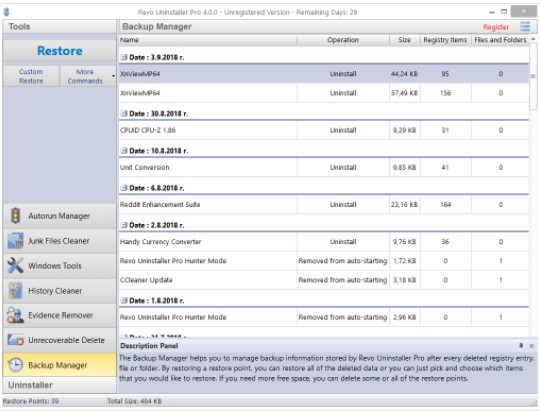Open the Windows Tools wrench icon

(15, 265)
